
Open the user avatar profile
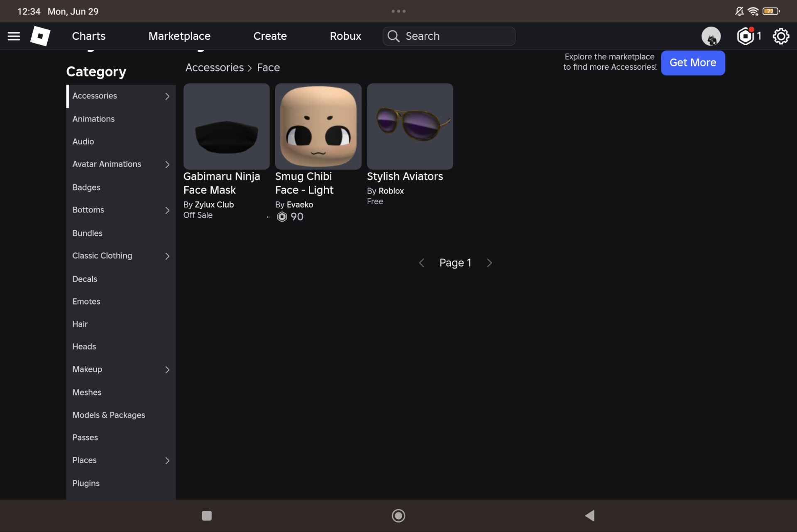(x=711, y=36)
